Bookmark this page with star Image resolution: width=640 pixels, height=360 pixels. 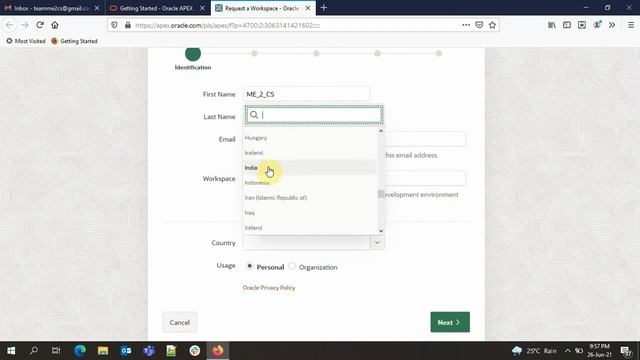click(493, 25)
